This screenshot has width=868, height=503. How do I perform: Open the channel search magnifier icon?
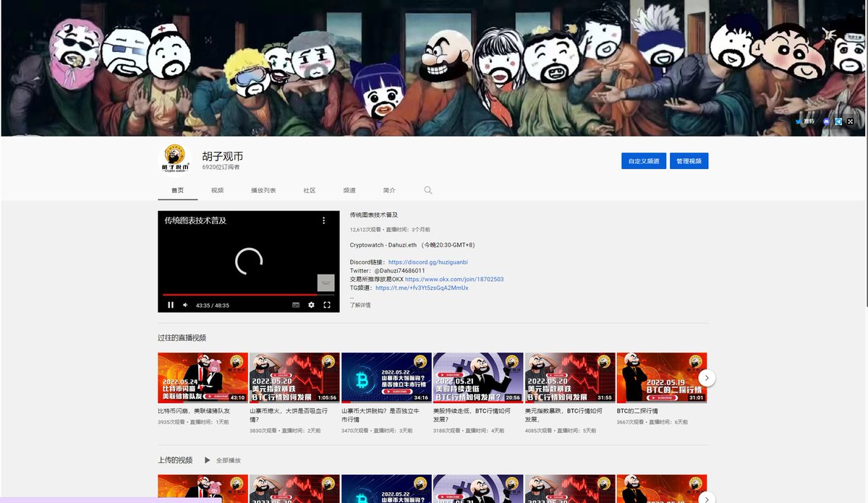pyautogui.click(x=428, y=190)
